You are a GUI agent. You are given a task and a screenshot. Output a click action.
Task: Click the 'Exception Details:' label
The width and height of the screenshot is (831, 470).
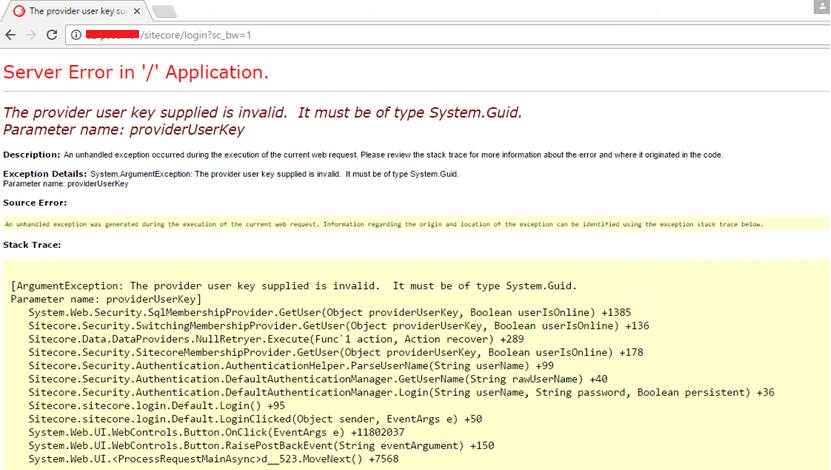[x=45, y=174]
